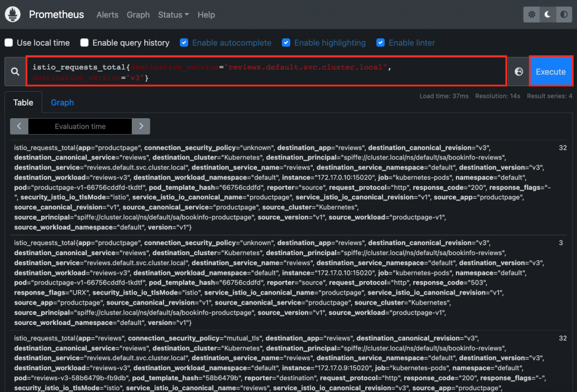Viewport: 577px width, 392px height.
Task: Uncheck Enable highlighting checkbox
Action: click(x=286, y=43)
